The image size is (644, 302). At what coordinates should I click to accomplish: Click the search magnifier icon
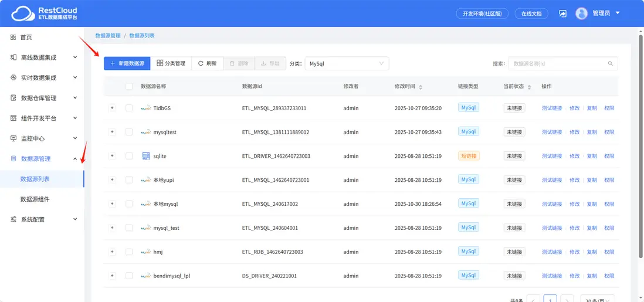point(610,63)
